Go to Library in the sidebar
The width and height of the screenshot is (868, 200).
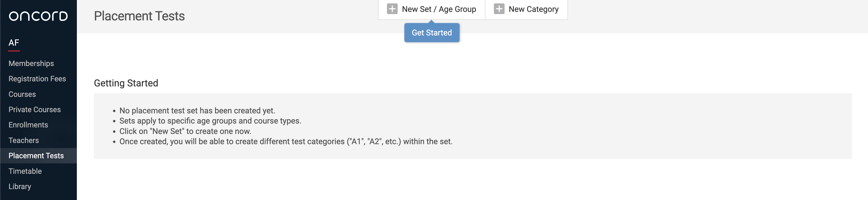point(20,186)
